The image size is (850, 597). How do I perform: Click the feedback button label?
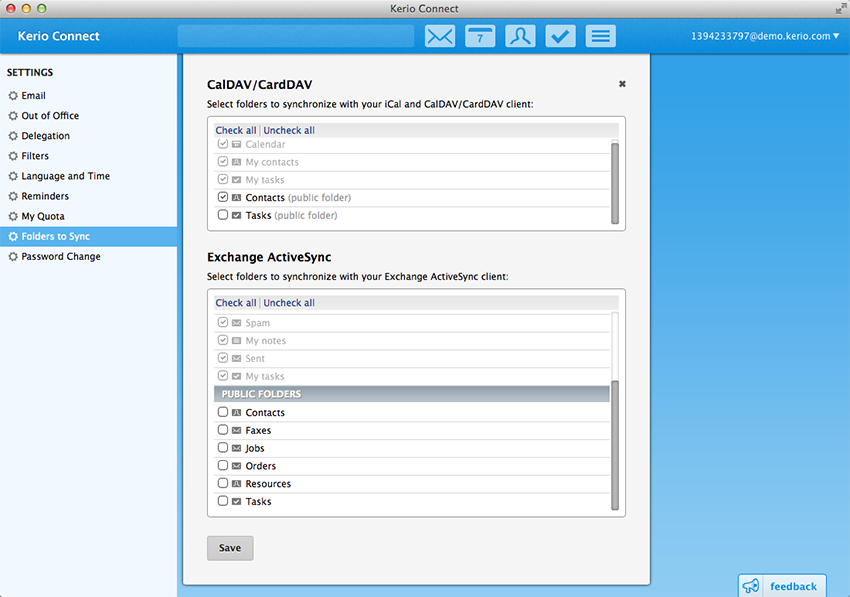point(793,586)
